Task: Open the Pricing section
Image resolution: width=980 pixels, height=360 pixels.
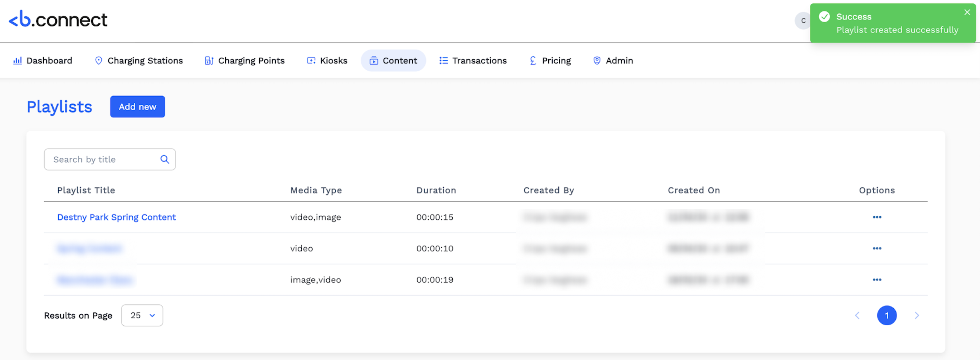Action: tap(550, 61)
